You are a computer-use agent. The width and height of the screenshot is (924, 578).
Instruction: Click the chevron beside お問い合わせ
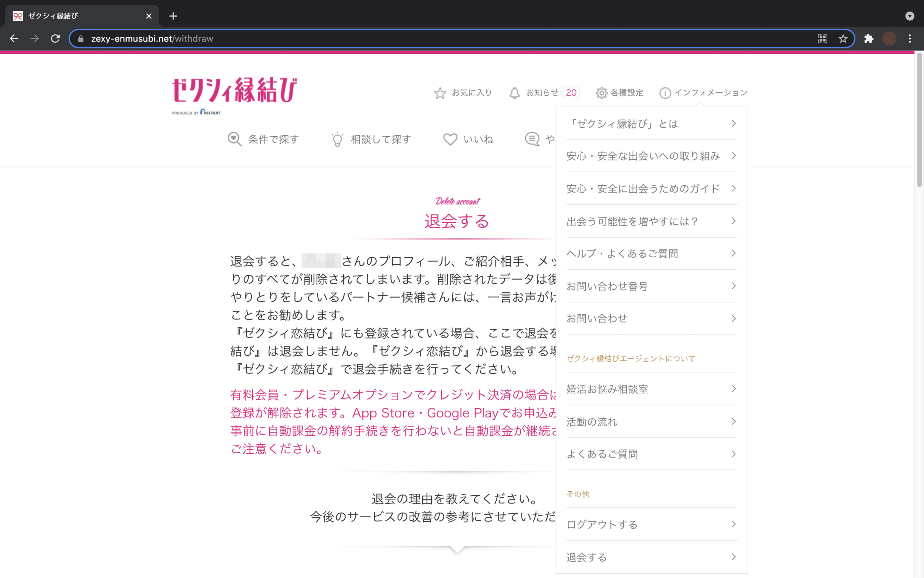[733, 318]
